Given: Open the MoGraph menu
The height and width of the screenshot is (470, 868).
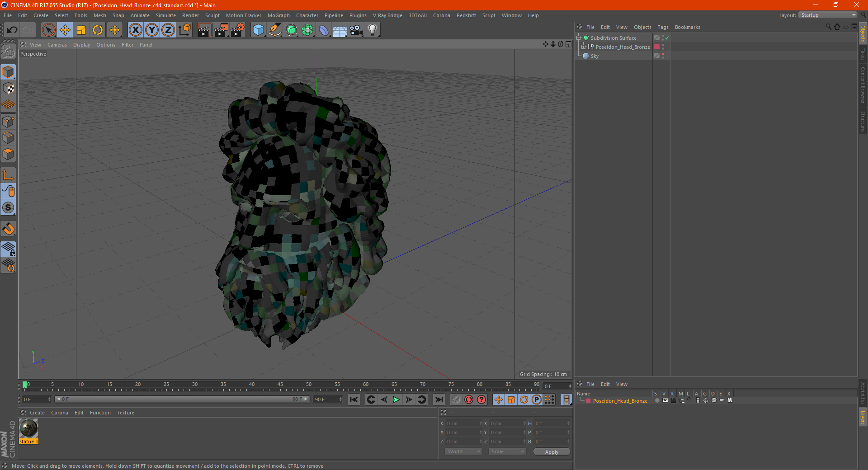Looking at the screenshot, I should tap(278, 15).
